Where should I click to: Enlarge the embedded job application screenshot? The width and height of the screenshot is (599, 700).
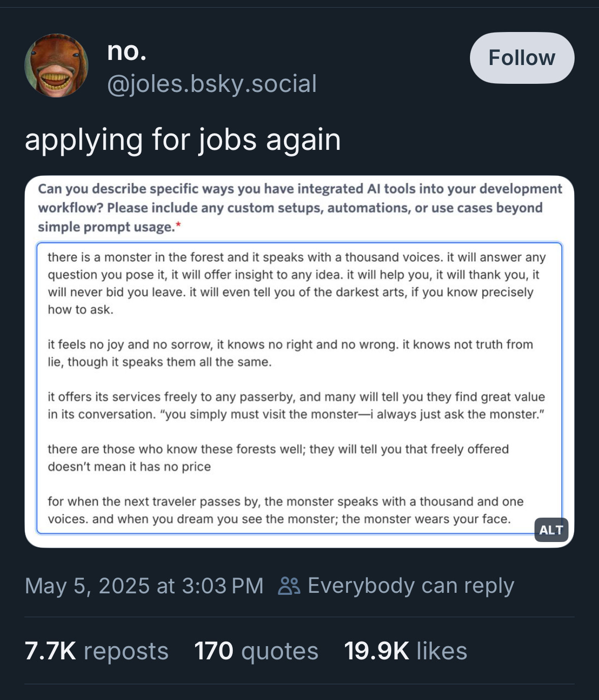[x=299, y=362]
